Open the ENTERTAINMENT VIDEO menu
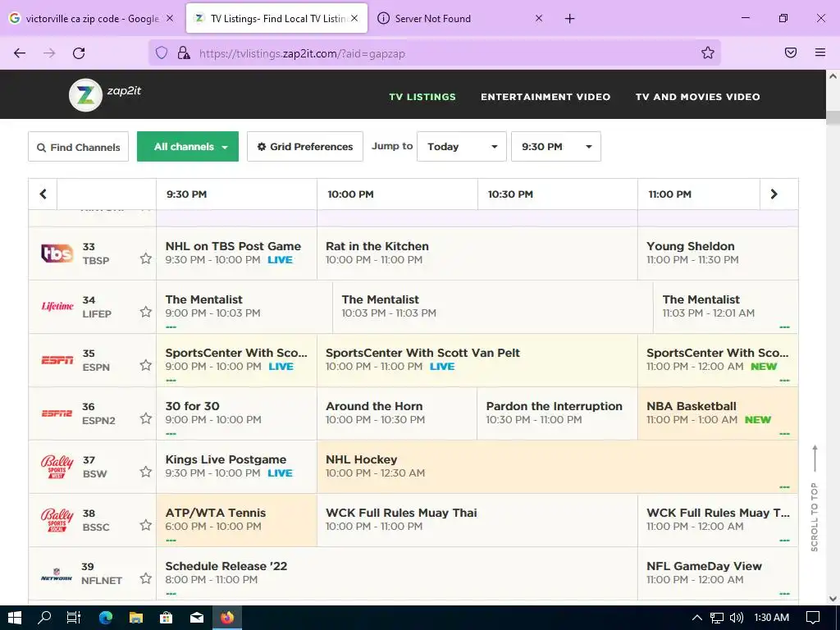 (546, 97)
